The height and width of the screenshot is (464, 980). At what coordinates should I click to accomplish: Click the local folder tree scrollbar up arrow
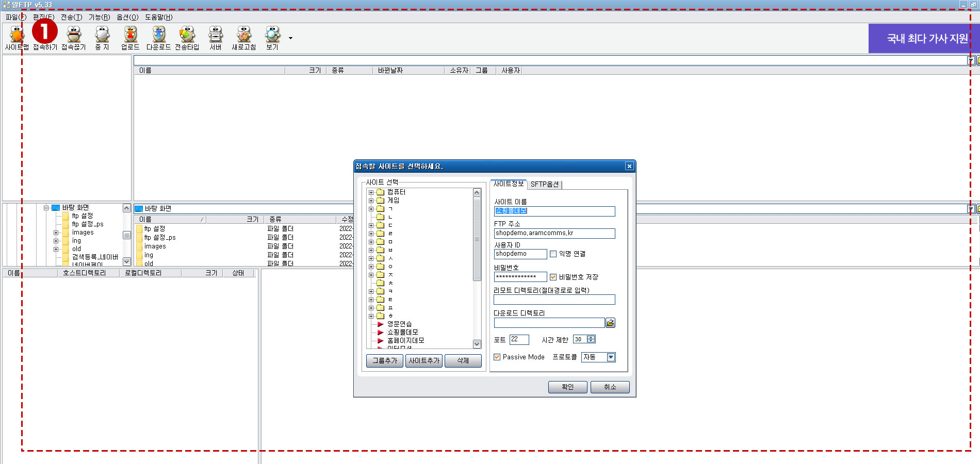tap(126, 208)
